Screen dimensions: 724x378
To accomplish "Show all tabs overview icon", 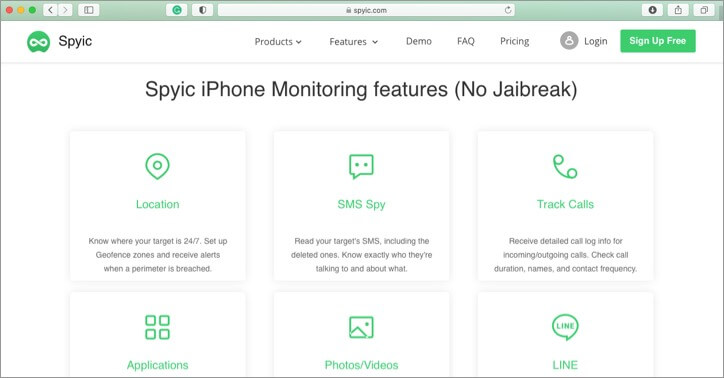I will (704, 10).
